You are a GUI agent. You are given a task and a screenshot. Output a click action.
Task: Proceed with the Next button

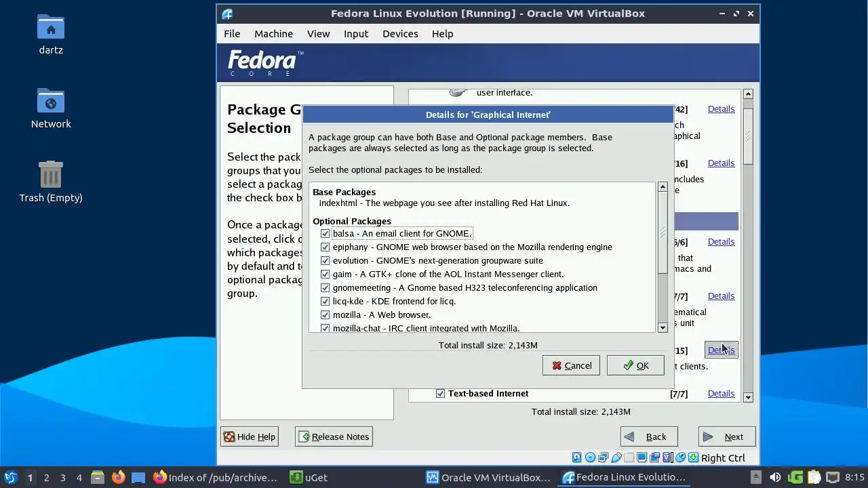(x=727, y=436)
